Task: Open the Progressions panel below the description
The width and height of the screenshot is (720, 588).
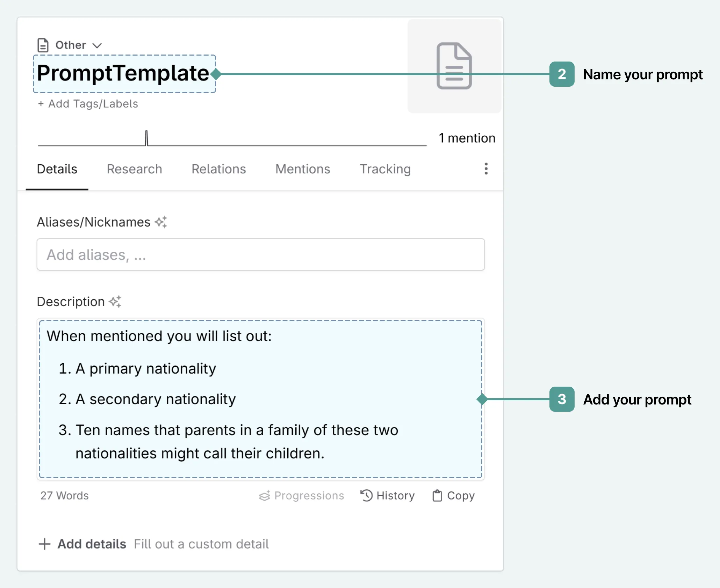Action: tap(302, 495)
